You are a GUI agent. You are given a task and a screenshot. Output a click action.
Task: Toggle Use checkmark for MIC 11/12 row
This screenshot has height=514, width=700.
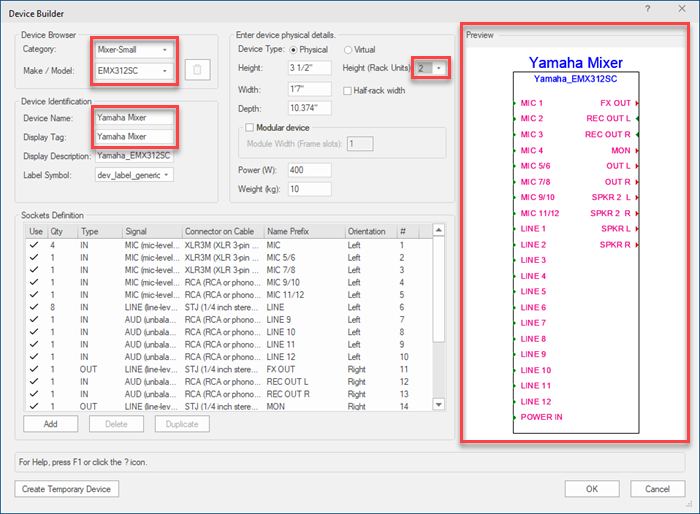(x=34, y=294)
